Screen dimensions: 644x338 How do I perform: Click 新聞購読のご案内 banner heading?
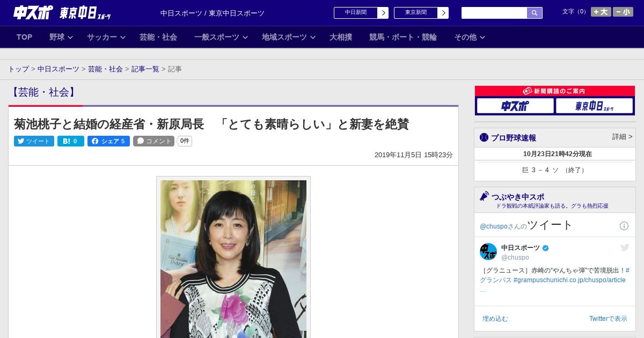pyautogui.click(x=555, y=91)
